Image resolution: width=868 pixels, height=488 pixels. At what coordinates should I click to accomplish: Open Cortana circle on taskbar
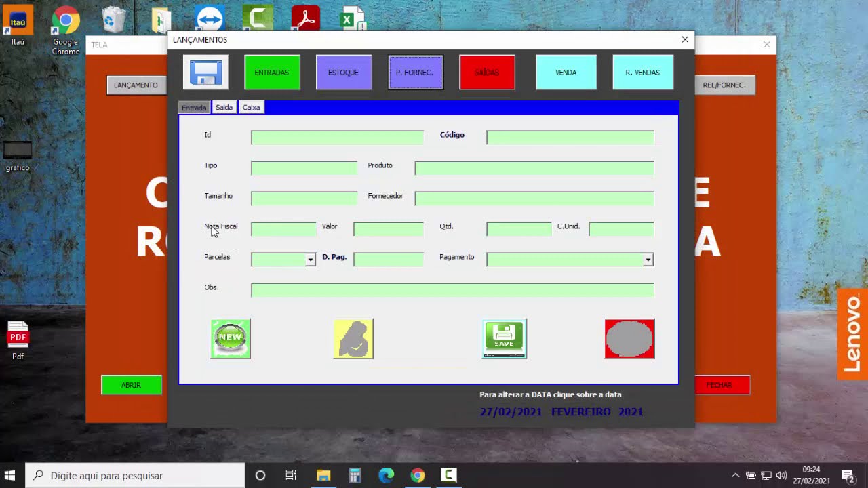click(x=260, y=475)
